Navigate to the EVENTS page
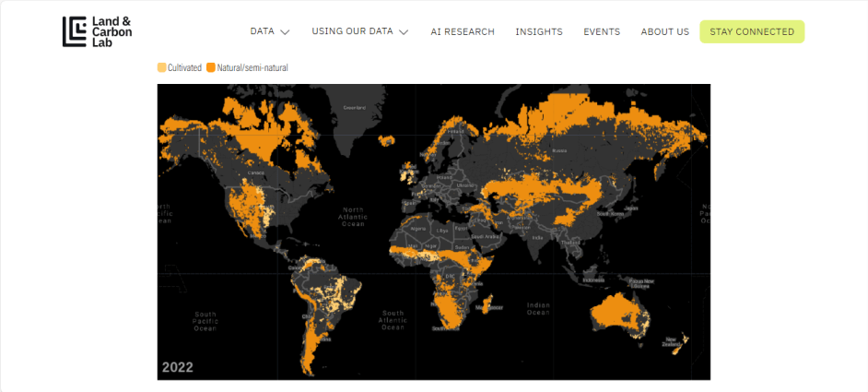Image resolution: width=868 pixels, height=392 pixels. (602, 31)
